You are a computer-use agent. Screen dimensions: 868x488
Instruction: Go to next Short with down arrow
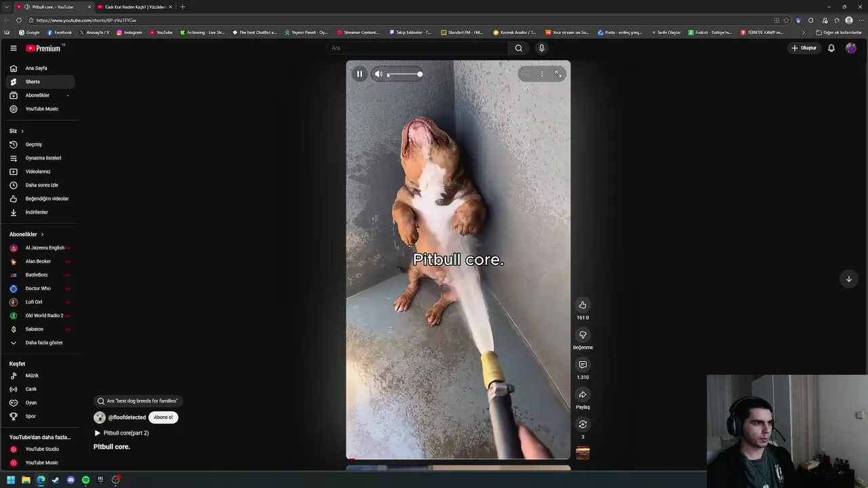848,279
